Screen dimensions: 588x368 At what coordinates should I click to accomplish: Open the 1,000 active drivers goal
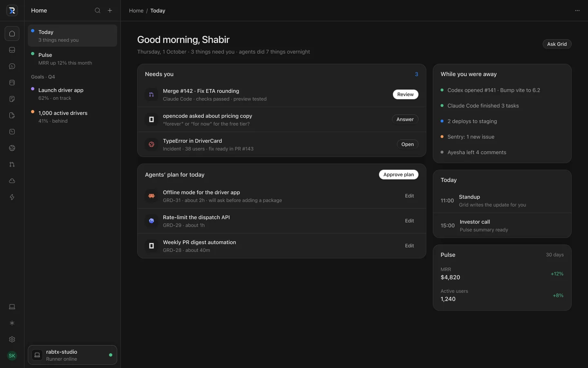pyautogui.click(x=72, y=117)
